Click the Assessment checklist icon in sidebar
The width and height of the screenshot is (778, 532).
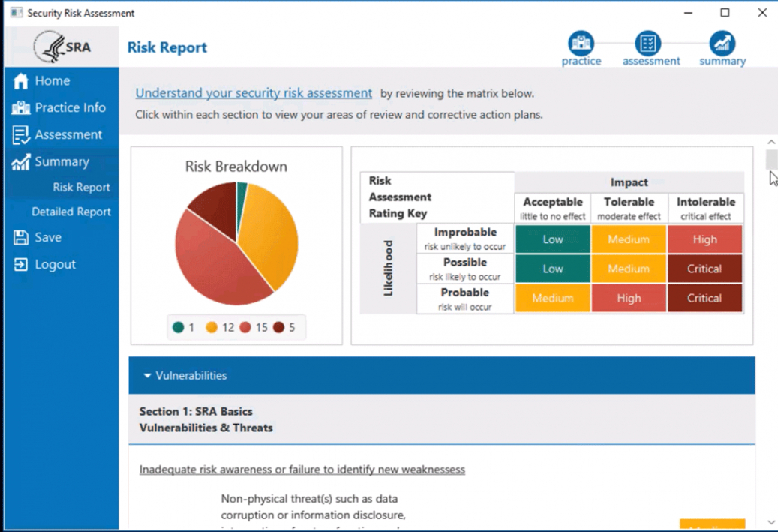click(x=20, y=135)
